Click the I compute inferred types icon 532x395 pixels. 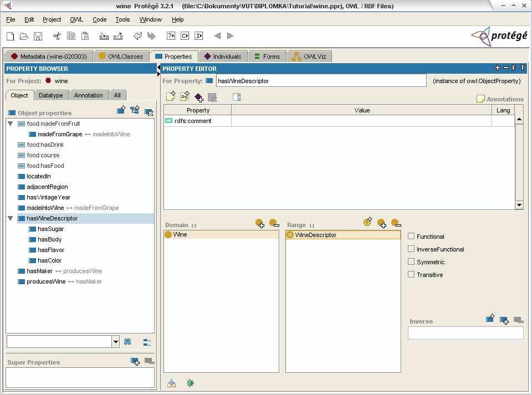pos(199,36)
